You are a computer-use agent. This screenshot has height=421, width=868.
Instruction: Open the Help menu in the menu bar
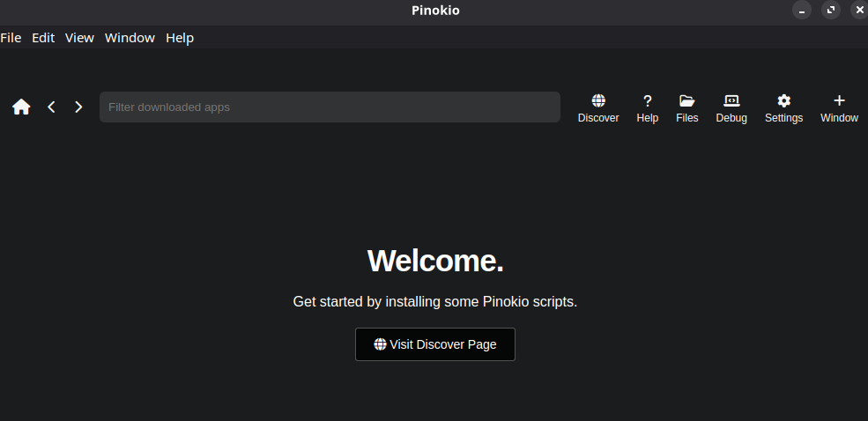(180, 38)
